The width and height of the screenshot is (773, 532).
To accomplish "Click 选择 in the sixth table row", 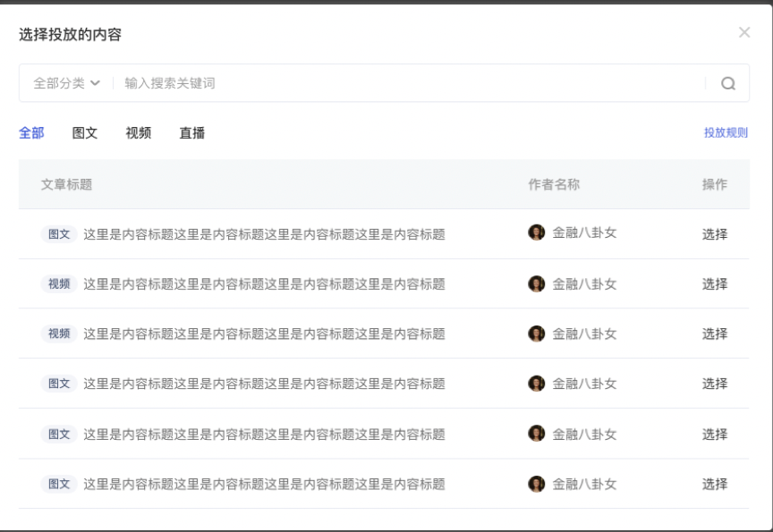I will (x=715, y=484).
